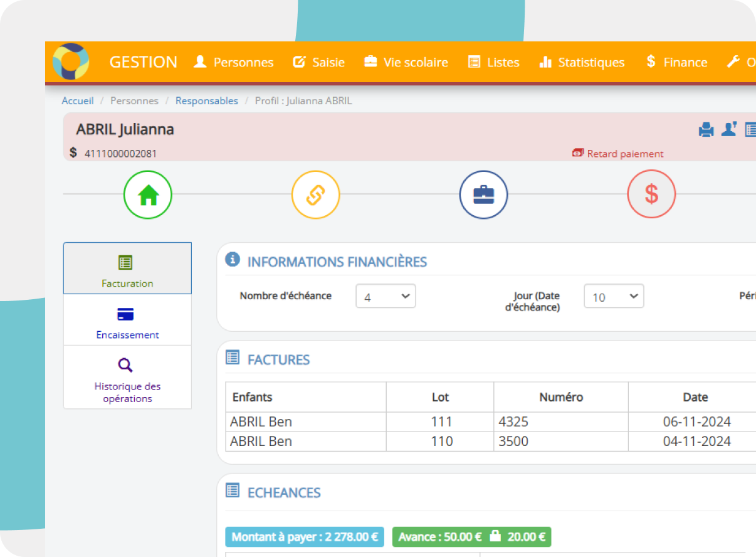Click the dollar icon beside account number 4111000002081

(73, 152)
